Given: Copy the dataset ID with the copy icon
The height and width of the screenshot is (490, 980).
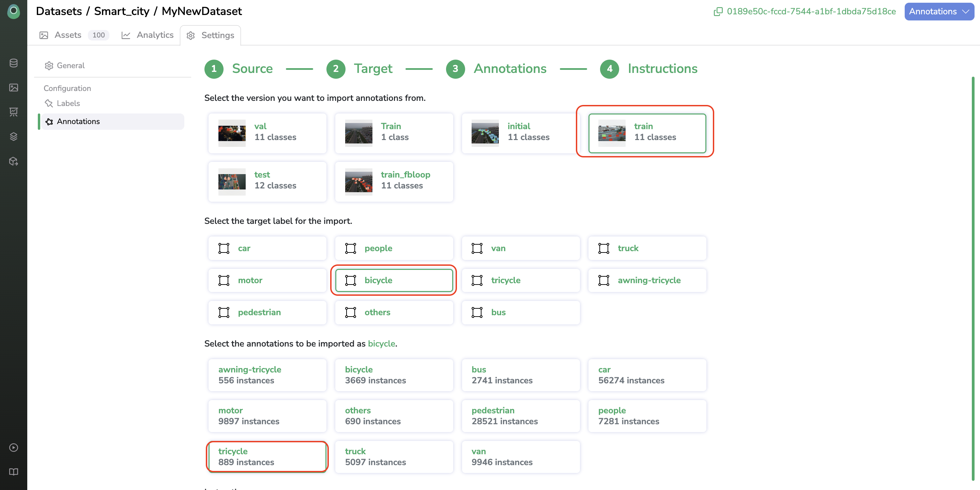Looking at the screenshot, I should coord(718,11).
